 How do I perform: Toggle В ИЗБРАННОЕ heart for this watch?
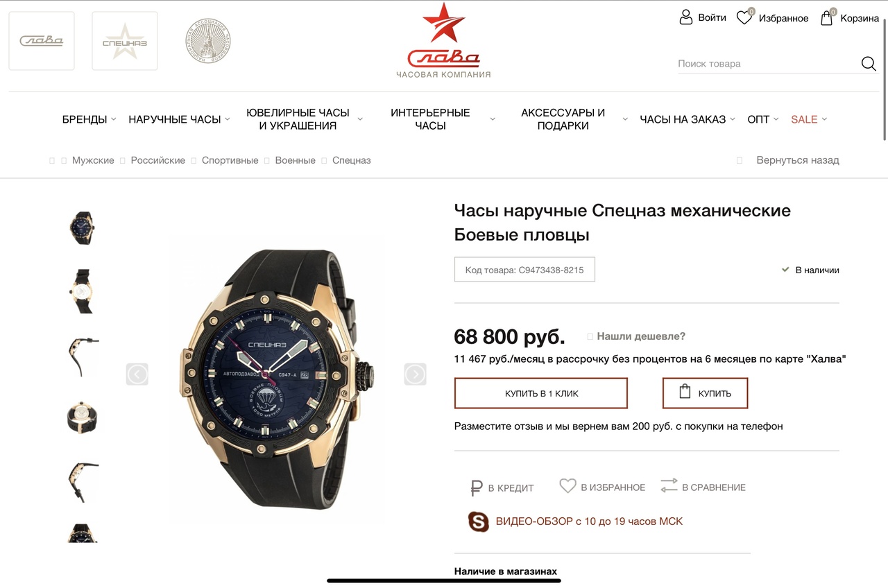tap(567, 486)
